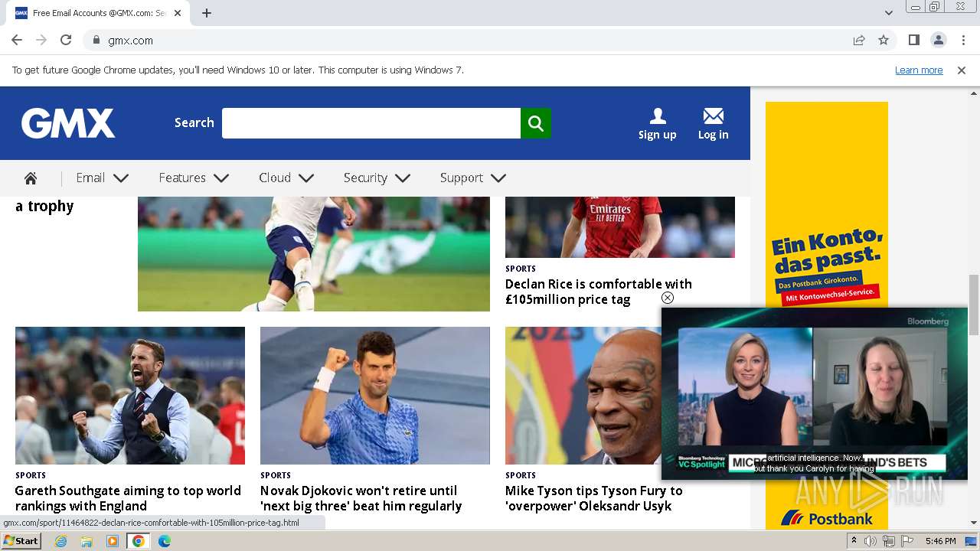980x551 pixels.
Task: Dismiss Chrome update notification bar
Action: point(962,70)
